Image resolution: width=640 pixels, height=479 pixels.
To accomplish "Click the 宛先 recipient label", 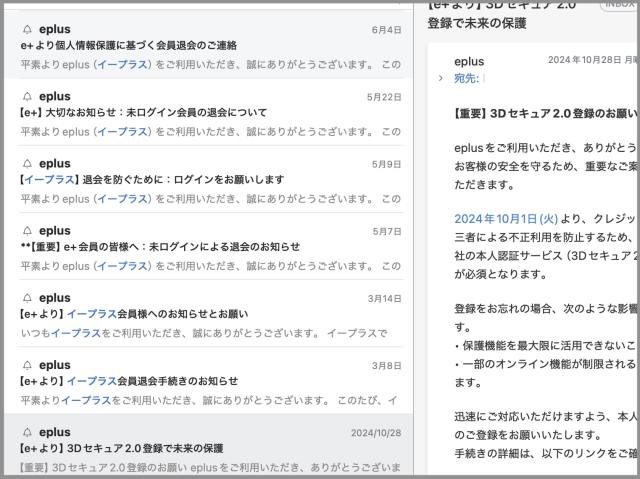I will pos(467,78).
